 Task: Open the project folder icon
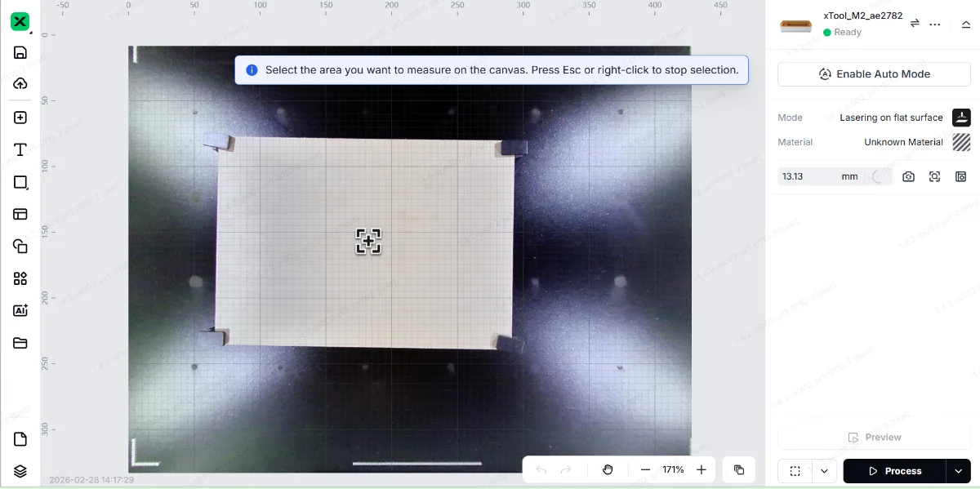pyautogui.click(x=20, y=343)
